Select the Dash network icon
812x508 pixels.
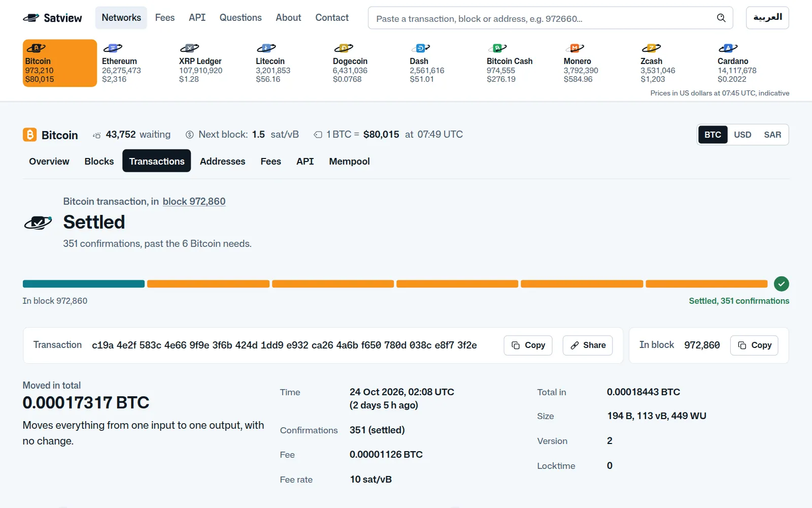click(420, 48)
